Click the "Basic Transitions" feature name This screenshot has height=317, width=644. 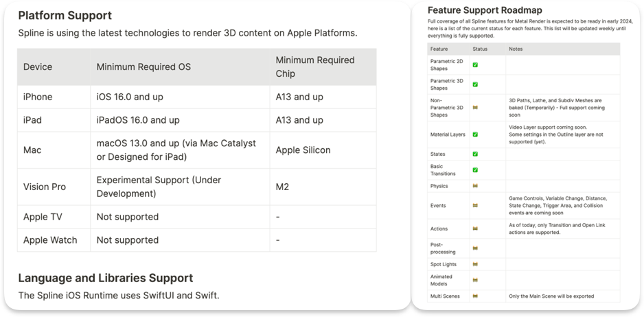tap(443, 169)
